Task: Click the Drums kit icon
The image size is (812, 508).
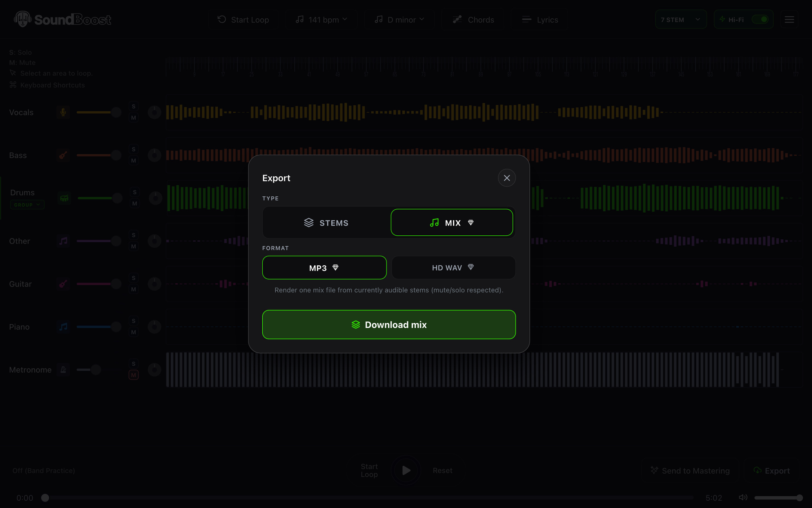Action: pyautogui.click(x=64, y=198)
